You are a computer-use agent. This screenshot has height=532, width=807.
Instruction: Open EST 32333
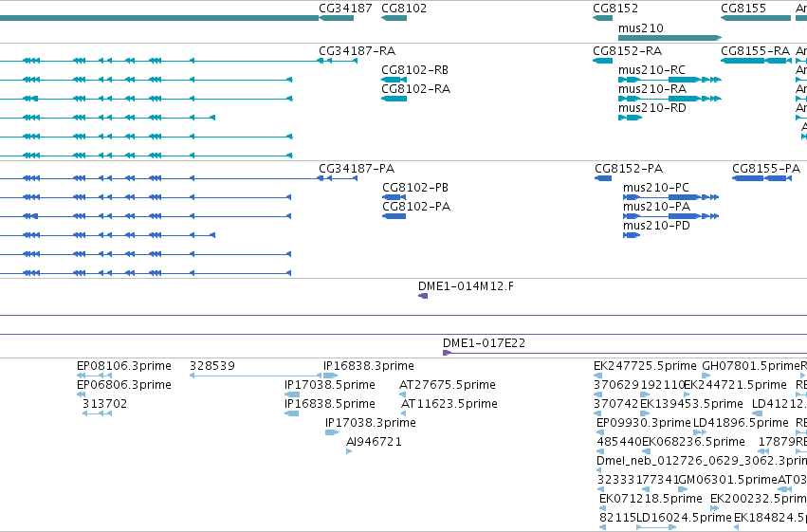(x=616, y=480)
